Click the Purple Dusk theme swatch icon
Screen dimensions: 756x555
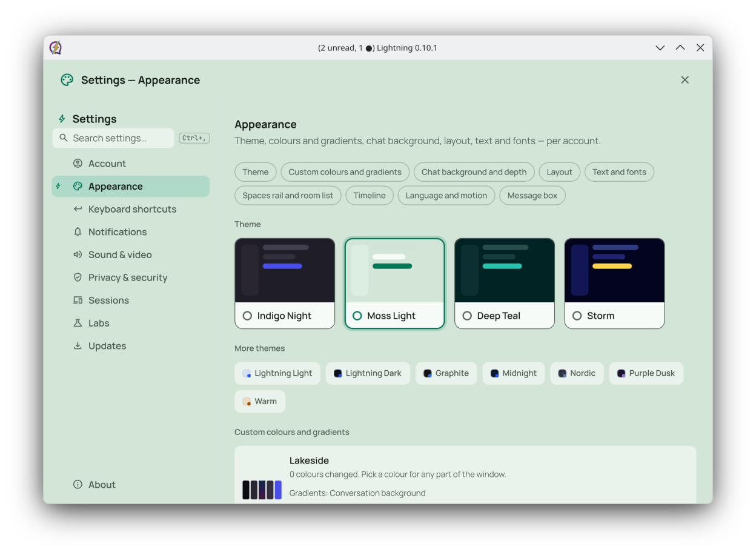click(x=622, y=373)
